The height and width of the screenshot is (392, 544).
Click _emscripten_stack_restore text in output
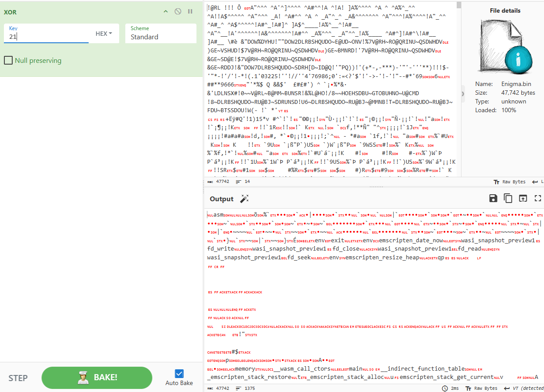[x=249, y=377]
